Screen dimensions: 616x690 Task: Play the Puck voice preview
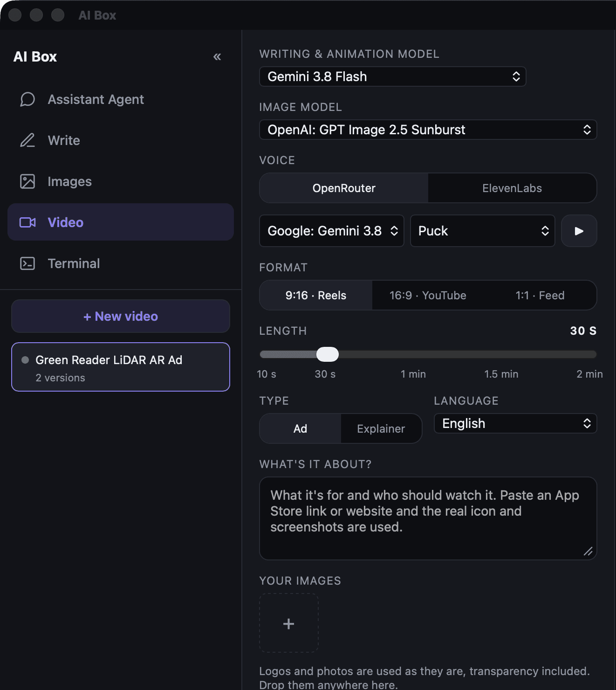579,231
